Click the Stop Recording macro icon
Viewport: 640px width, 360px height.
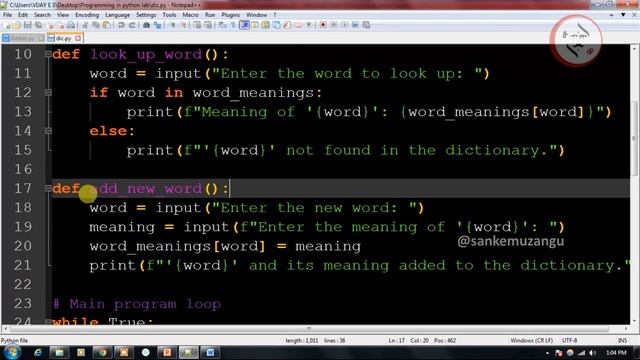coord(334,25)
